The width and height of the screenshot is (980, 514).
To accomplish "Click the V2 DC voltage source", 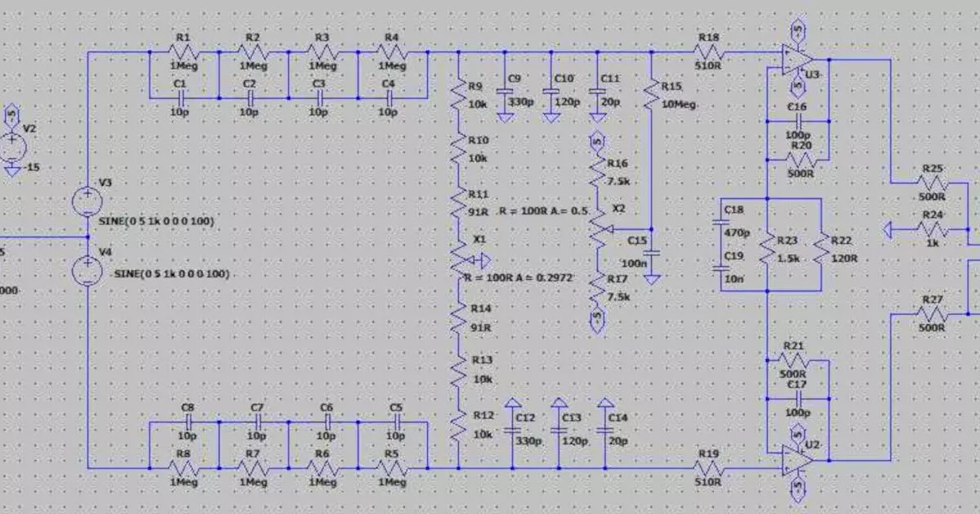I will click(14, 147).
